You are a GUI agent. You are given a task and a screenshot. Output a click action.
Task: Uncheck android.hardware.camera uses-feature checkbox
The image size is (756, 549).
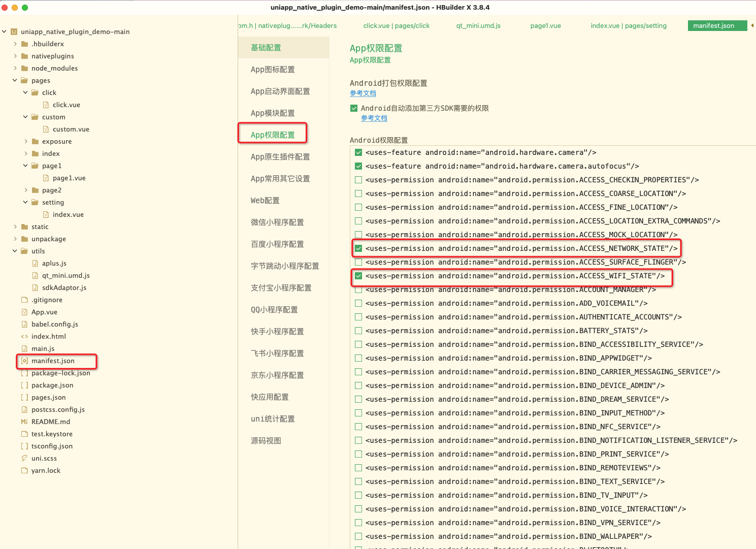(x=358, y=152)
